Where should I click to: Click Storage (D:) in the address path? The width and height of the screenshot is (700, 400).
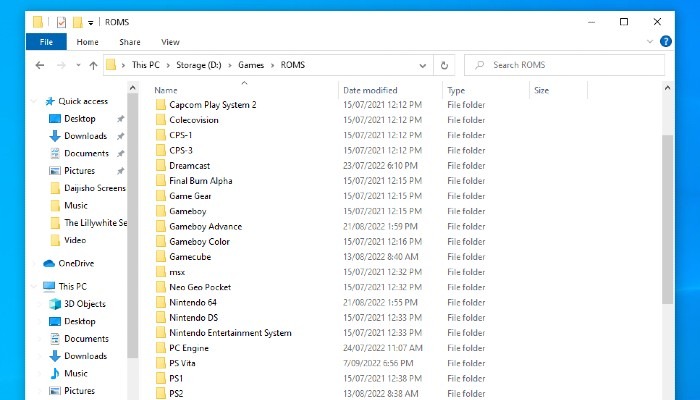click(x=199, y=65)
